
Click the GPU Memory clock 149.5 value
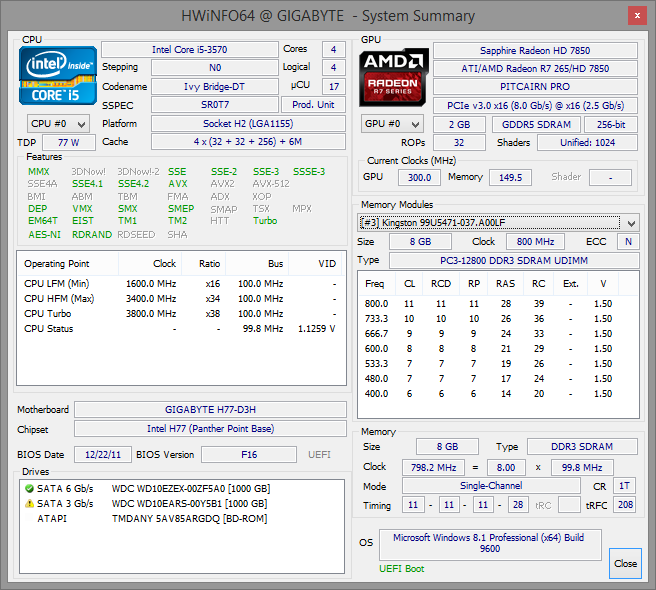coord(510,177)
